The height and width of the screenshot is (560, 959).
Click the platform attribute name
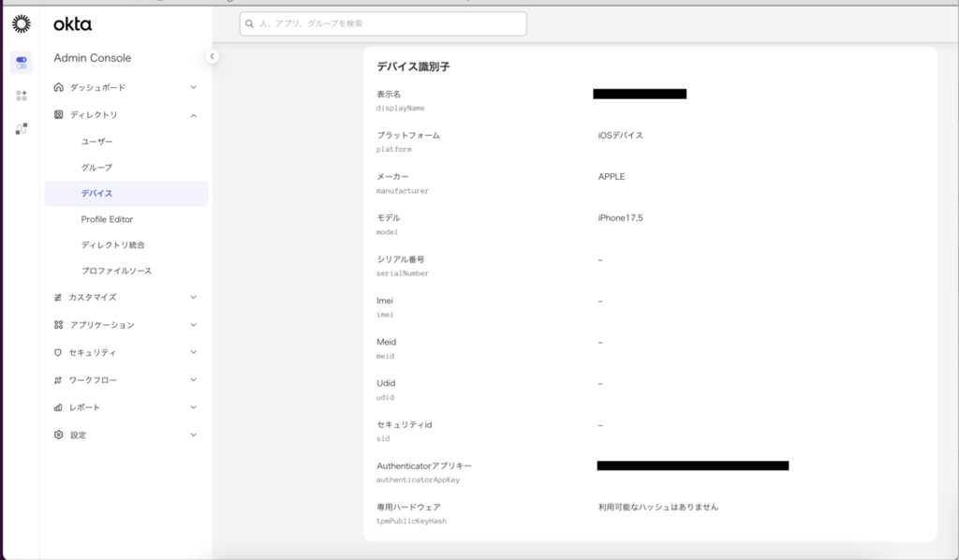coord(394,149)
